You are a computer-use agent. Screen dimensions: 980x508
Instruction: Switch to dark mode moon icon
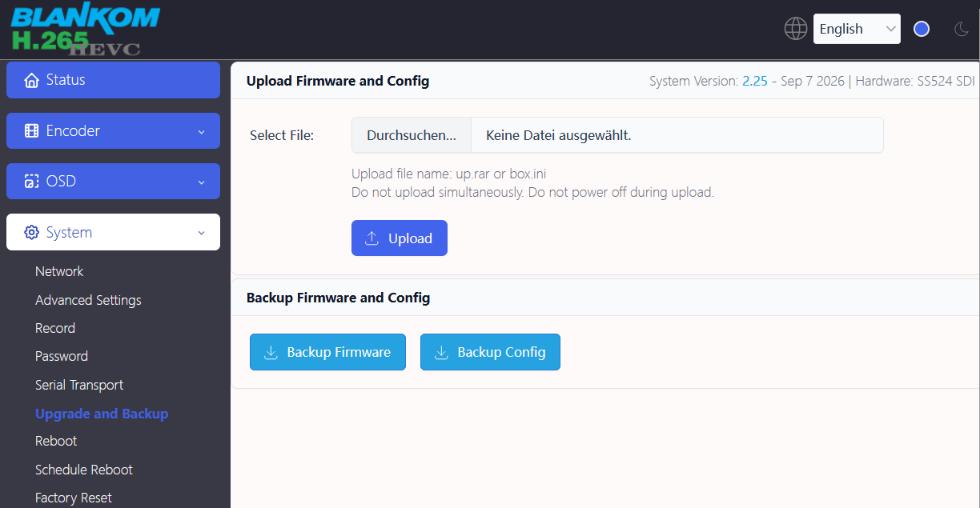[962, 29]
